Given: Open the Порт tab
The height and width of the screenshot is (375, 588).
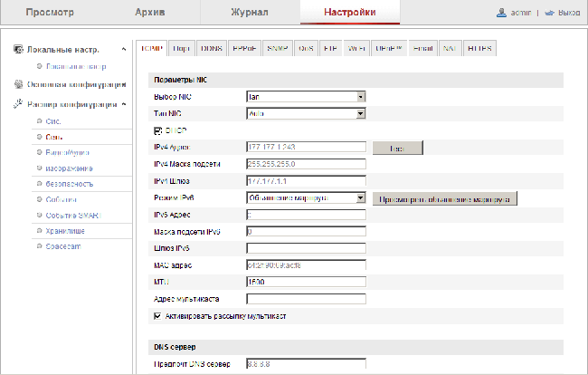Looking at the screenshot, I should [182, 48].
